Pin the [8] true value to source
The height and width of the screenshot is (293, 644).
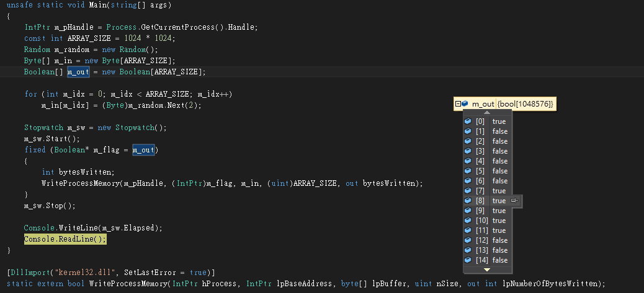(514, 201)
